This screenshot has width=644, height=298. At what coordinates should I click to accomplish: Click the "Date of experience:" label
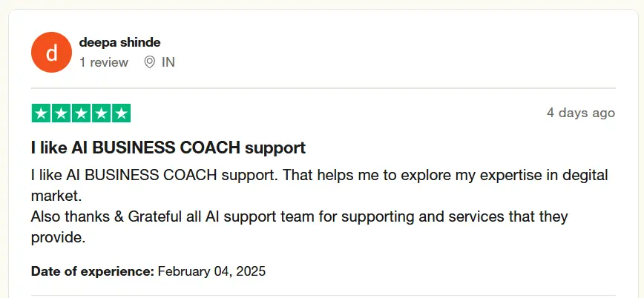(x=92, y=271)
